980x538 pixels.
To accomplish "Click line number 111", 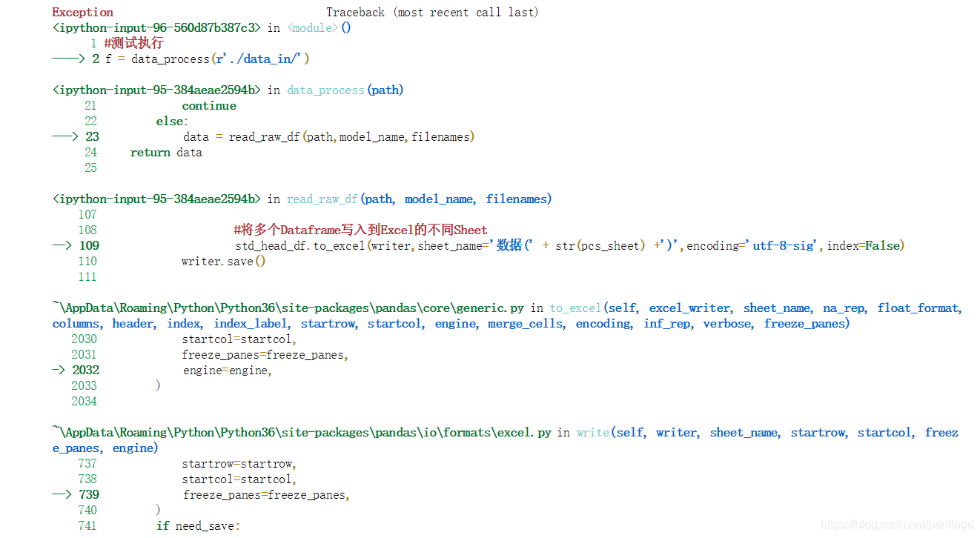I will click(x=87, y=276).
